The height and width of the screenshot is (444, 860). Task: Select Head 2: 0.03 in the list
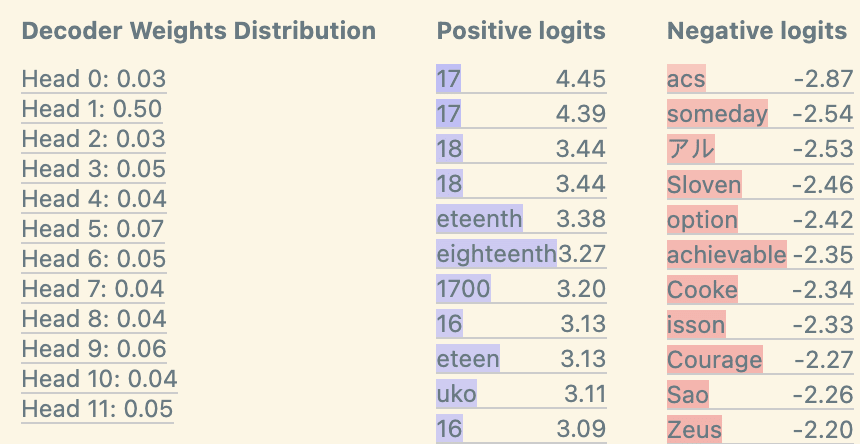[x=93, y=139]
